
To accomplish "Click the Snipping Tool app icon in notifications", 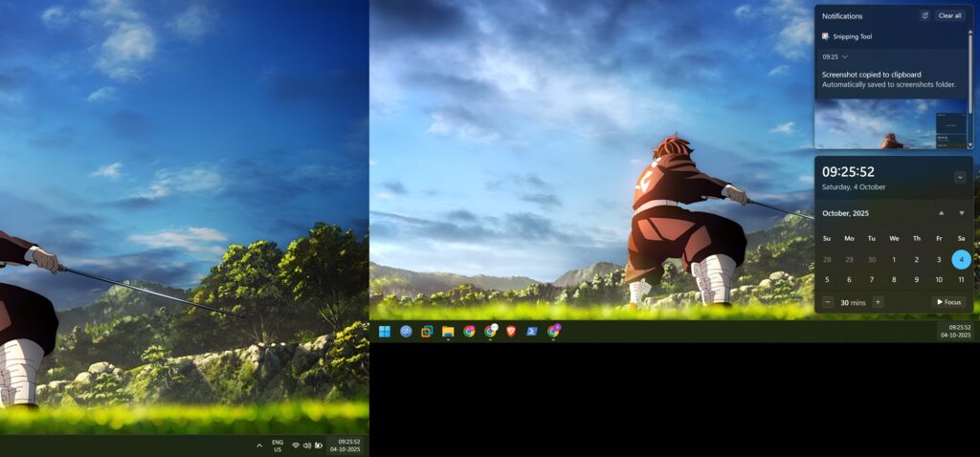I will coord(826,36).
